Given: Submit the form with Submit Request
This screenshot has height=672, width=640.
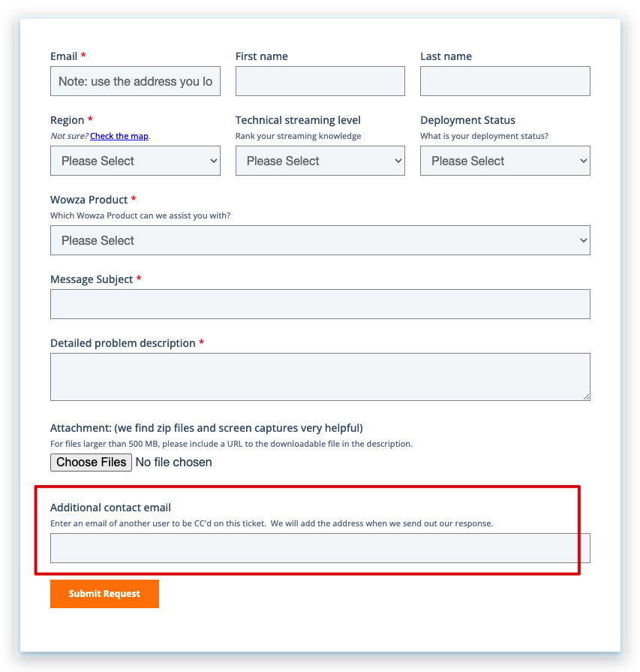Looking at the screenshot, I should (104, 594).
